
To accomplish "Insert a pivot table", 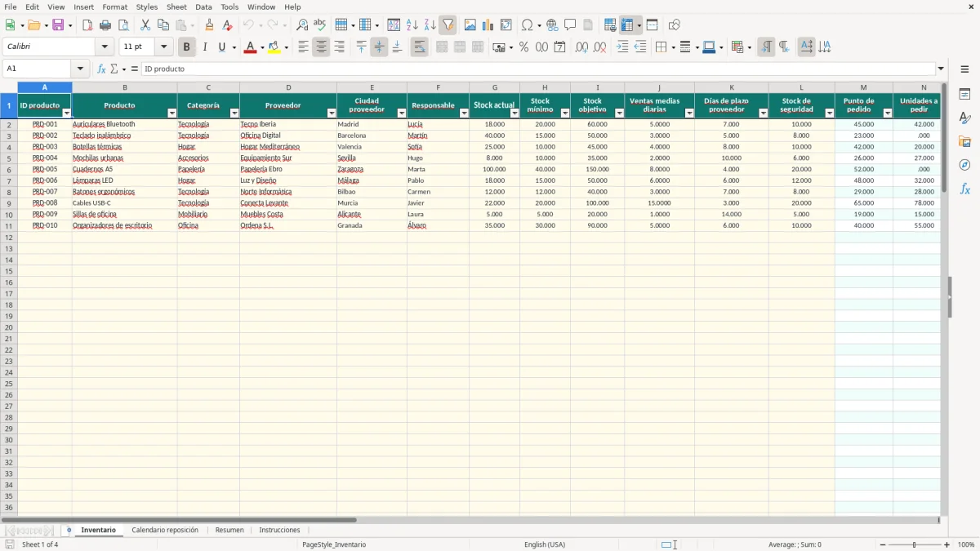I will tap(506, 25).
